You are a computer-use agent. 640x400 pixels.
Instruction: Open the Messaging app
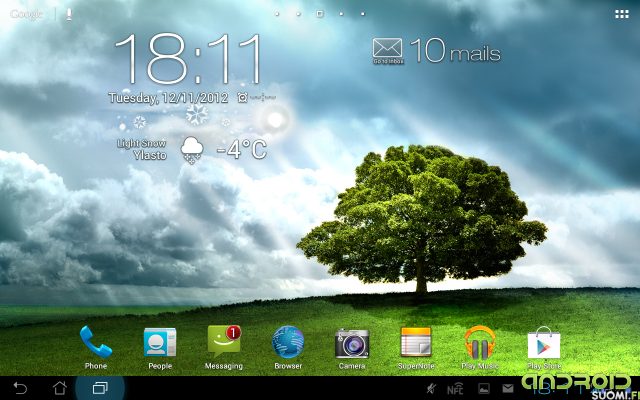click(224, 347)
